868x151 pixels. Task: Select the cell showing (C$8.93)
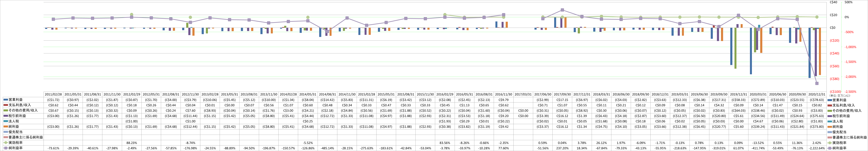[210, 110]
